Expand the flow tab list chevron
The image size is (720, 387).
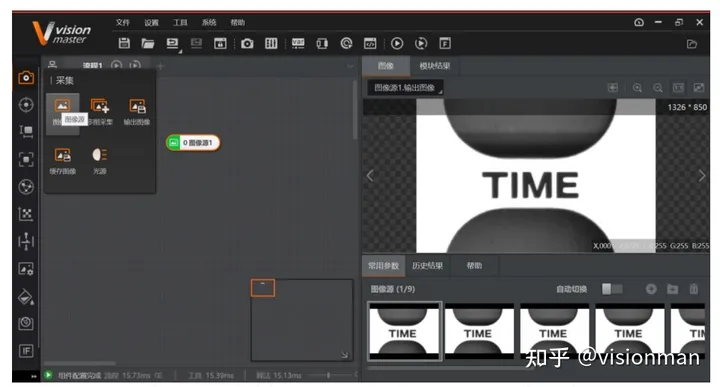point(350,66)
